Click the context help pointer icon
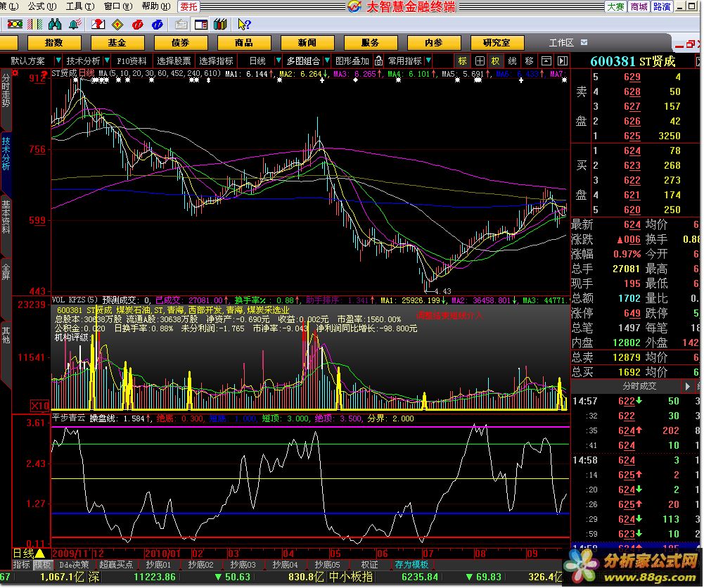Viewport: 704px width, 588px height. tap(244, 24)
